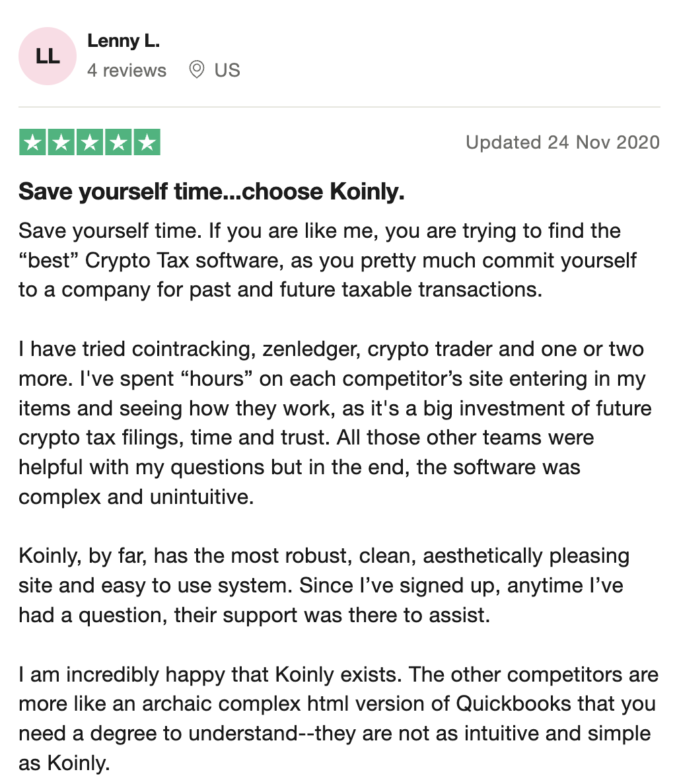
Task: Click the location marker next to US
Action: 196,70
